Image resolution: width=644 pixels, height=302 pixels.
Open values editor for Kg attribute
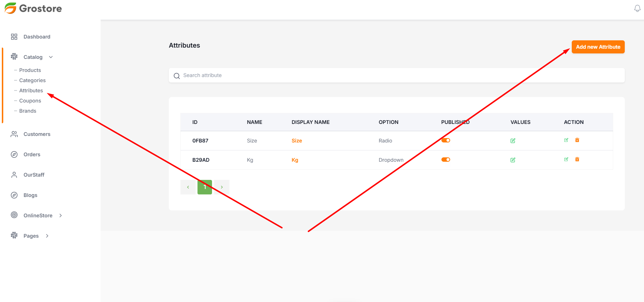click(x=513, y=160)
